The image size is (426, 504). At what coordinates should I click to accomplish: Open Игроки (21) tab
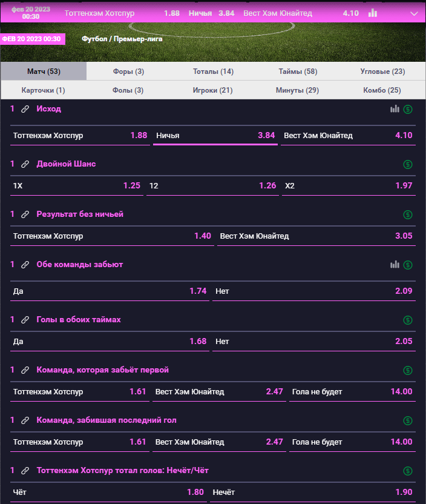[212, 90]
